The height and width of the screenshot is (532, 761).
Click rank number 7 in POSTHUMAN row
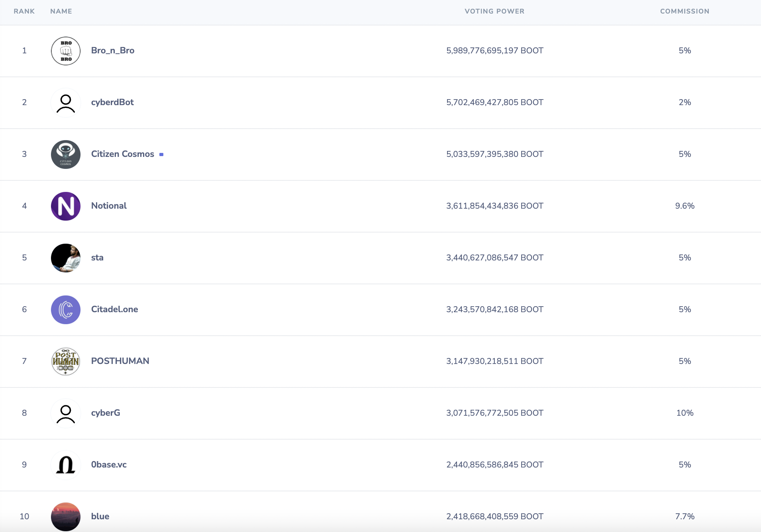[x=24, y=361]
